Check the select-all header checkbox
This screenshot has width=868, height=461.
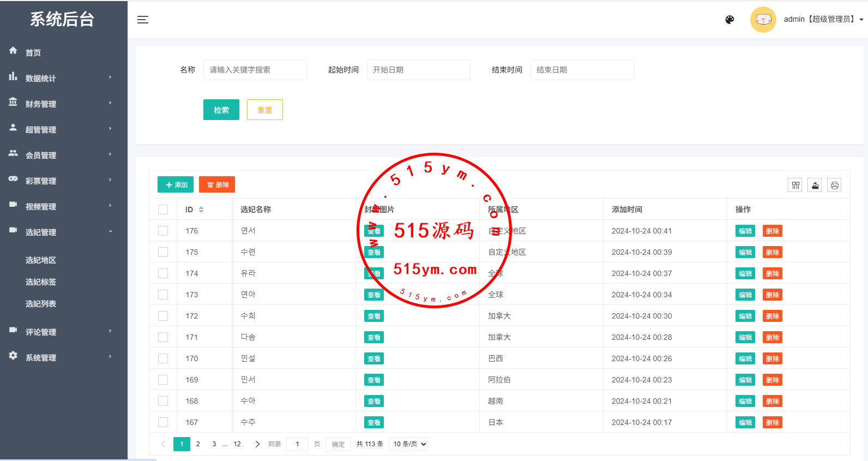click(x=163, y=209)
